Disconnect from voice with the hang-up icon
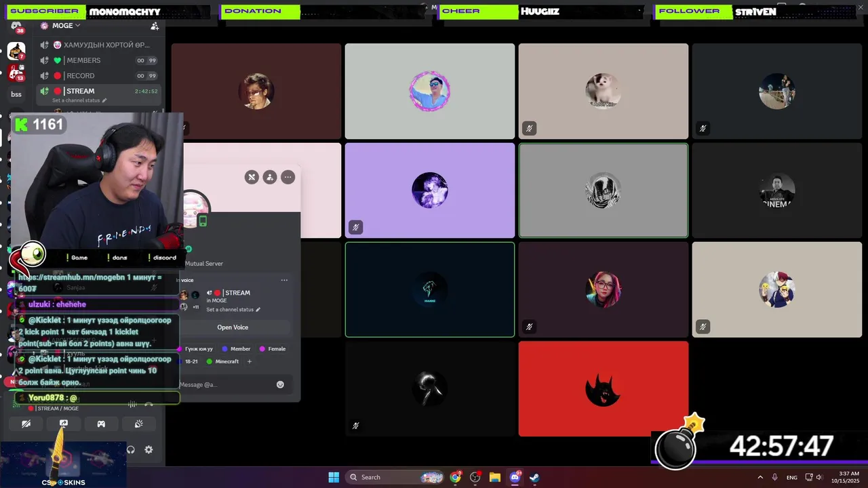The height and width of the screenshot is (488, 868). pyautogui.click(x=149, y=405)
